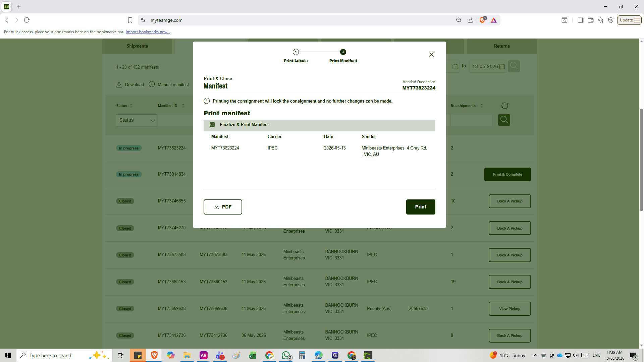Screen dimensions: 644x362
Task: Open calendar picker for From date
Action: [455, 67]
